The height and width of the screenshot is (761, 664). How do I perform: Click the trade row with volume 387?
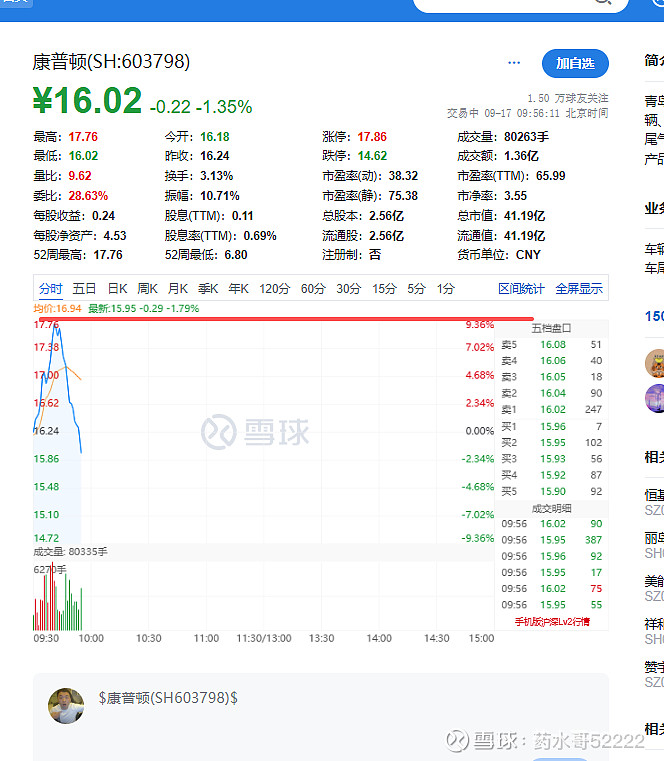(x=551, y=540)
